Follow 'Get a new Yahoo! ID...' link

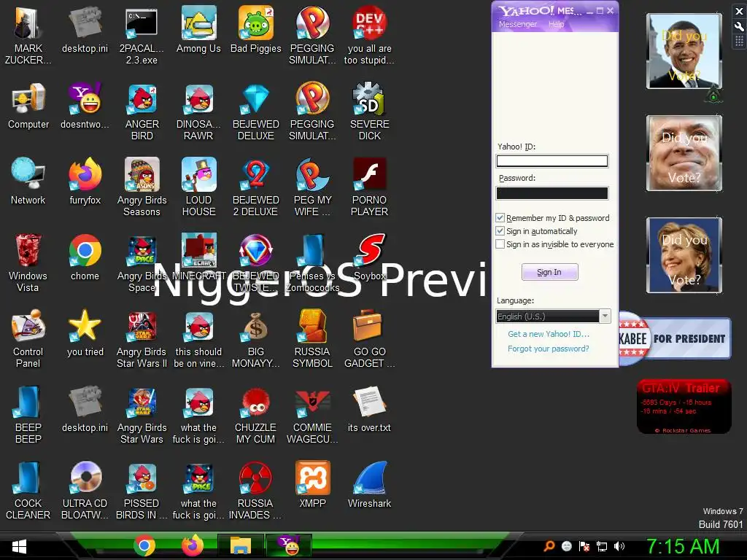(x=549, y=334)
